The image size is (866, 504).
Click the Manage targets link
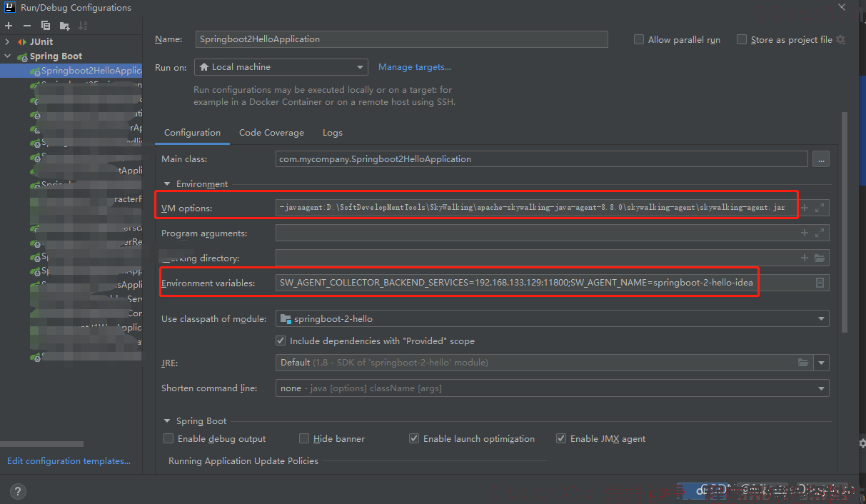[415, 67]
